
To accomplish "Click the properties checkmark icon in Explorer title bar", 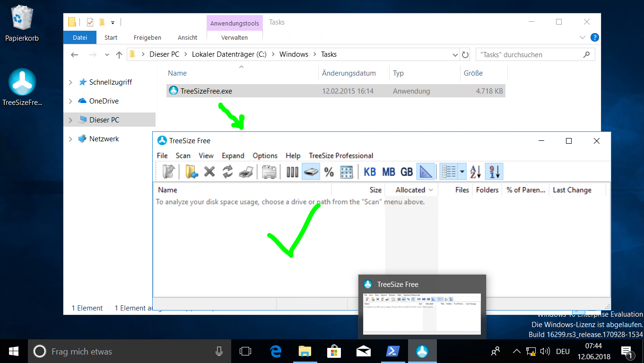I will pos(90,22).
